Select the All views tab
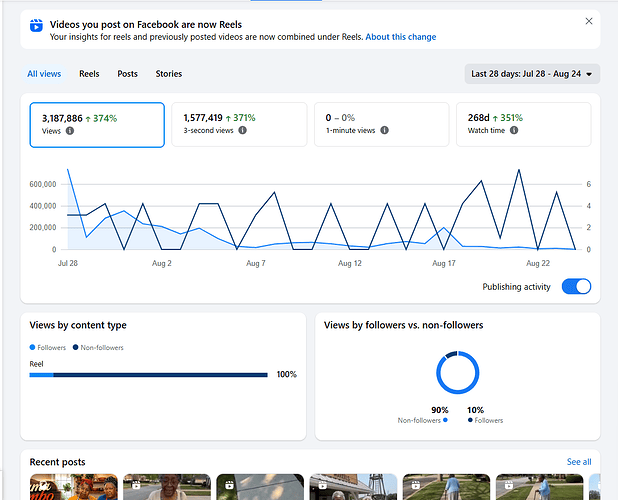618x500 pixels. coord(44,74)
